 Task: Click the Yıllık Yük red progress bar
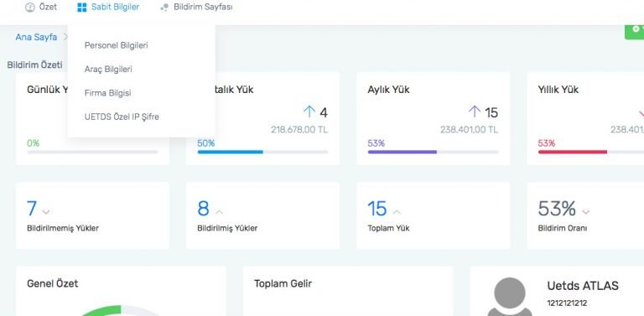pyautogui.click(x=591, y=152)
